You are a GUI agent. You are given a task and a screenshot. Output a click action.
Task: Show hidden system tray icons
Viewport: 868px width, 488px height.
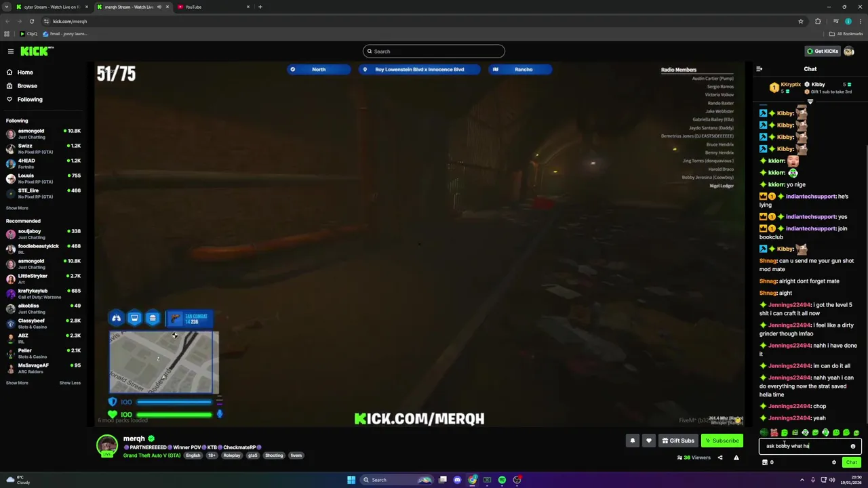(x=802, y=480)
